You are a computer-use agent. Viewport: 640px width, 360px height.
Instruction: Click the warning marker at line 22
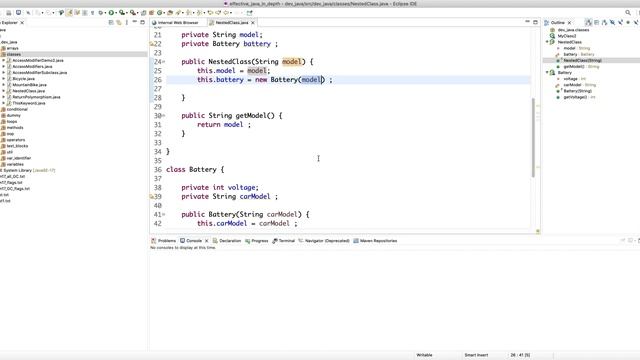click(x=152, y=44)
